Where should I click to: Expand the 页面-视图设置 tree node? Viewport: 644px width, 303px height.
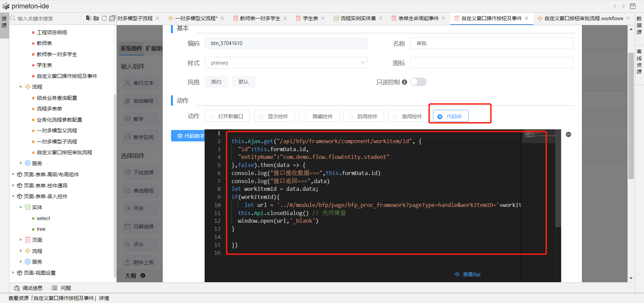click(13, 273)
